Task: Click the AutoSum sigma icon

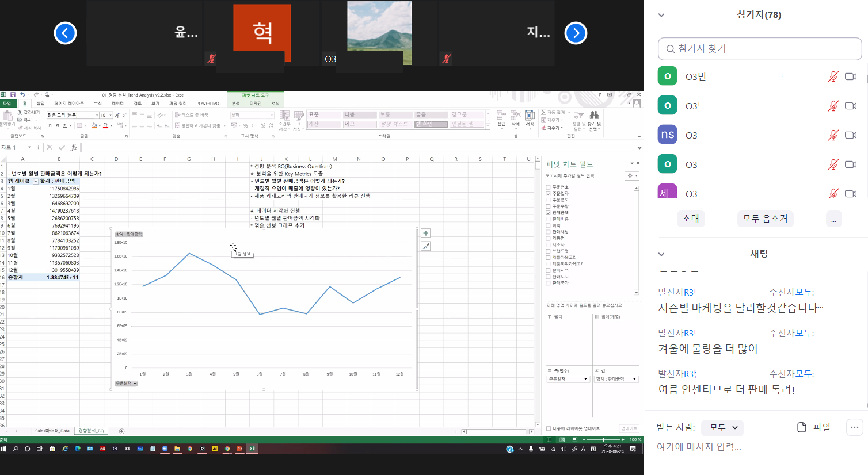Action: tap(544, 113)
